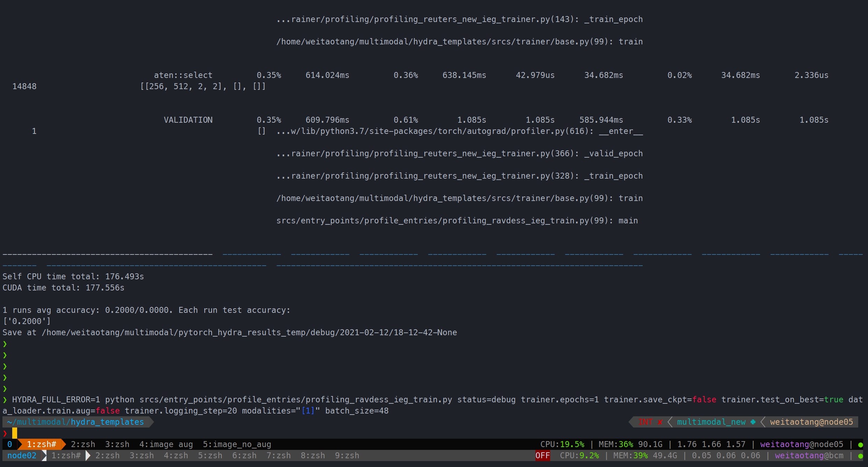Click the multimodal_new environment segment
Screen dimensions: 868x467
pyautogui.click(x=716, y=422)
